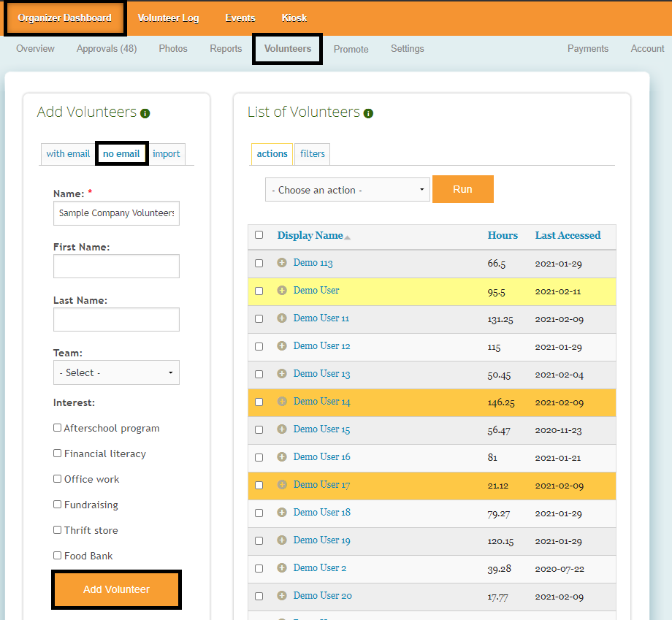Viewport: 672px width, 620px height.
Task: Click info icon beside Add Volunteers heading
Action: coord(145,113)
